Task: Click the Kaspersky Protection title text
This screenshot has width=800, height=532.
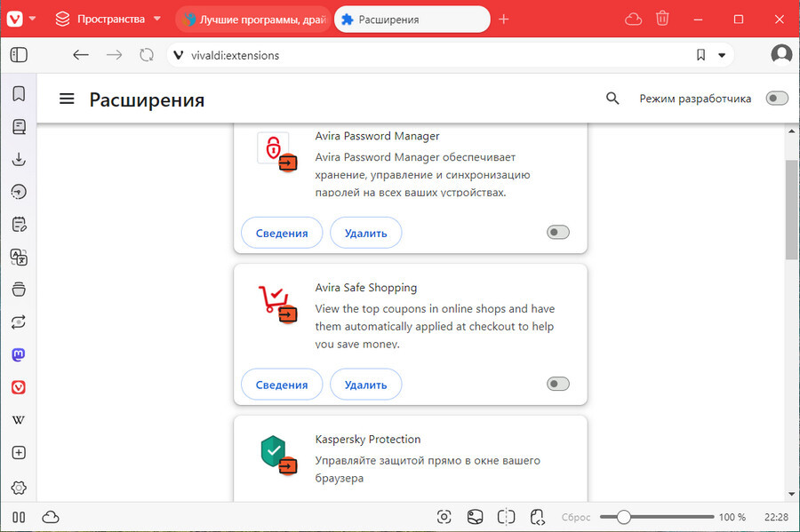Action: [368, 440]
